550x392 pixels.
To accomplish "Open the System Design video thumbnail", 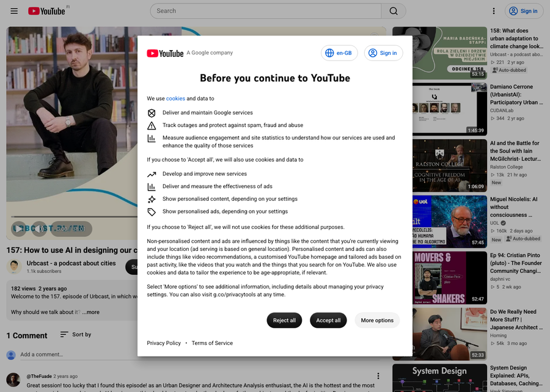I will 439,378.
